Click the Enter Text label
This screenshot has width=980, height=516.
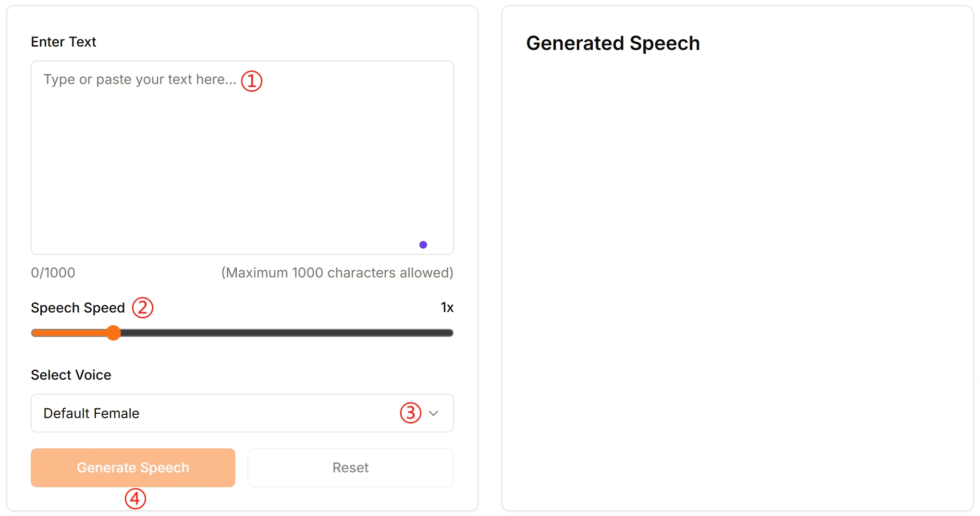click(63, 42)
